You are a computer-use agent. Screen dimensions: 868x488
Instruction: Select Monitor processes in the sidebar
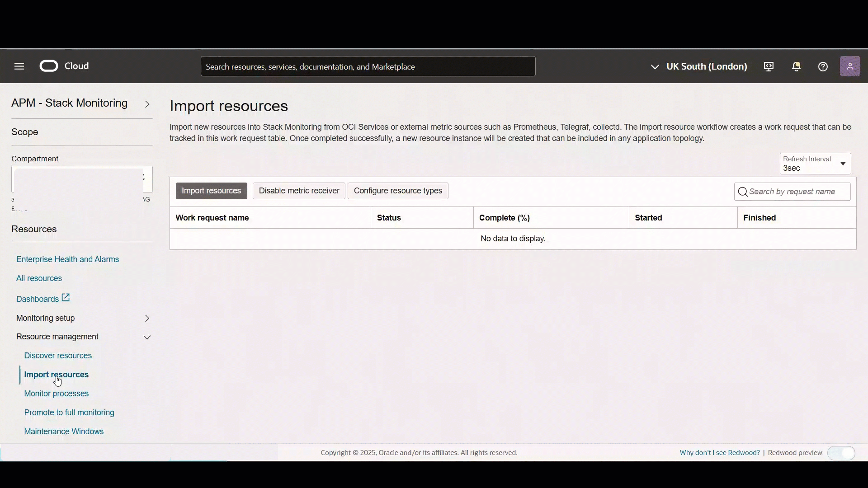[56, 394]
